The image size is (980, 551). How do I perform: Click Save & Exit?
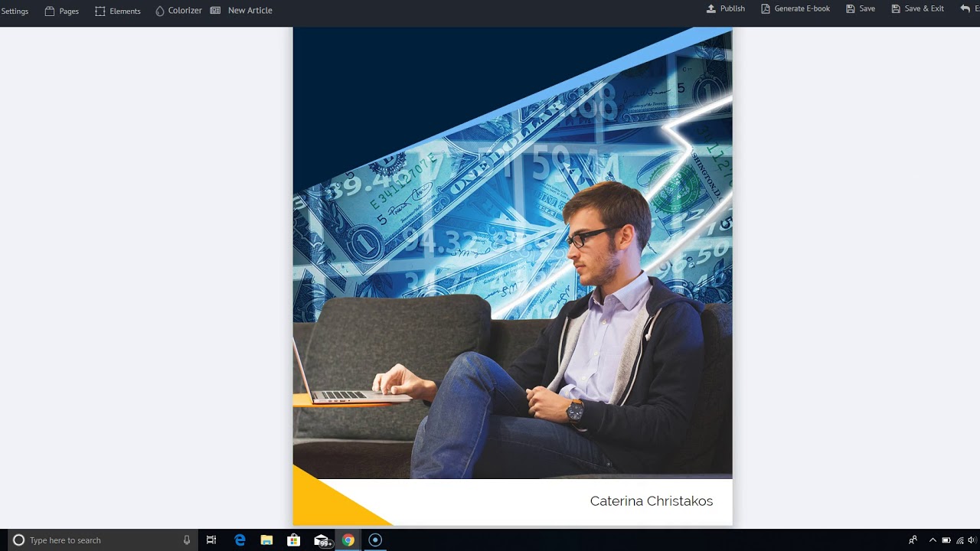[x=917, y=8]
